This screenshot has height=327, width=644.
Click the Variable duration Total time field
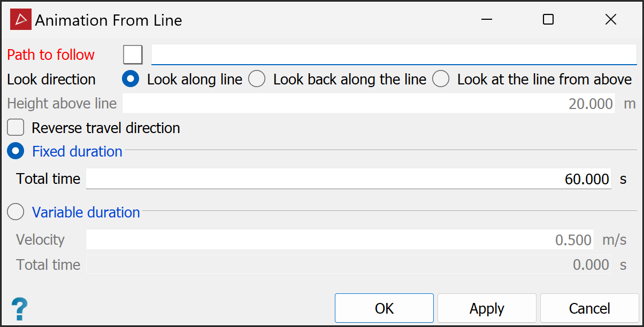coord(348,265)
